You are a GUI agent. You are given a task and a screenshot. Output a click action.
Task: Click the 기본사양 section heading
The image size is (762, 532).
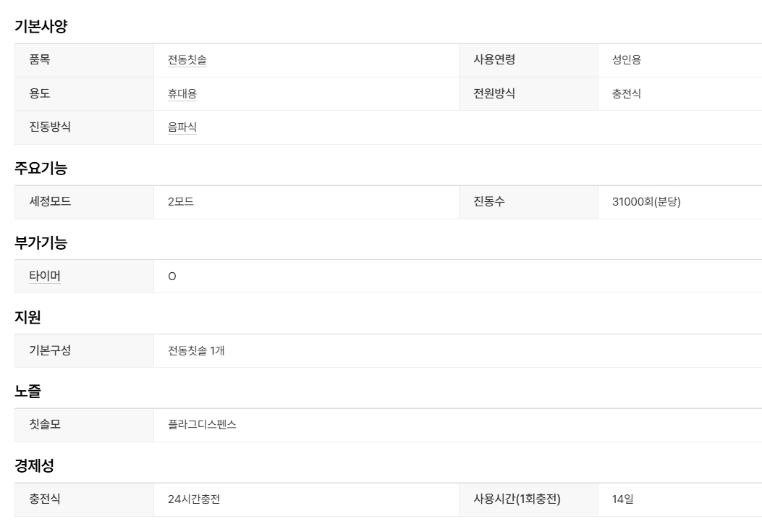coord(41,26)
